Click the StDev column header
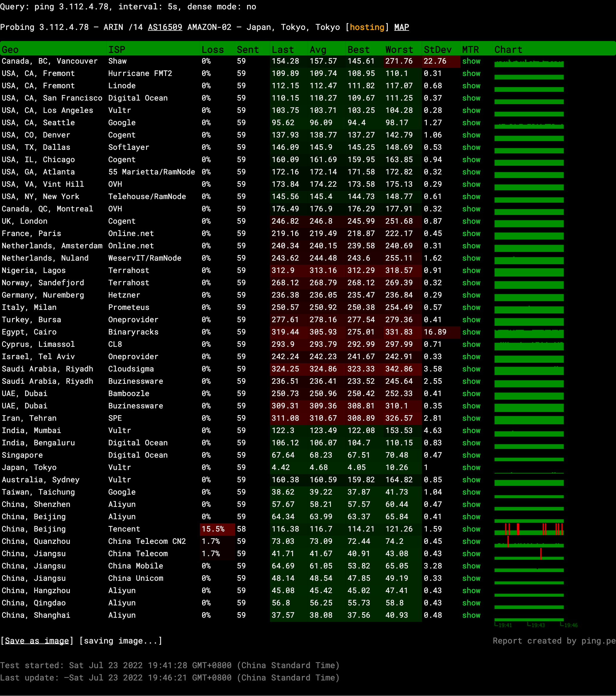The height and width of the screenshot is (696, 616). [437, 50]
